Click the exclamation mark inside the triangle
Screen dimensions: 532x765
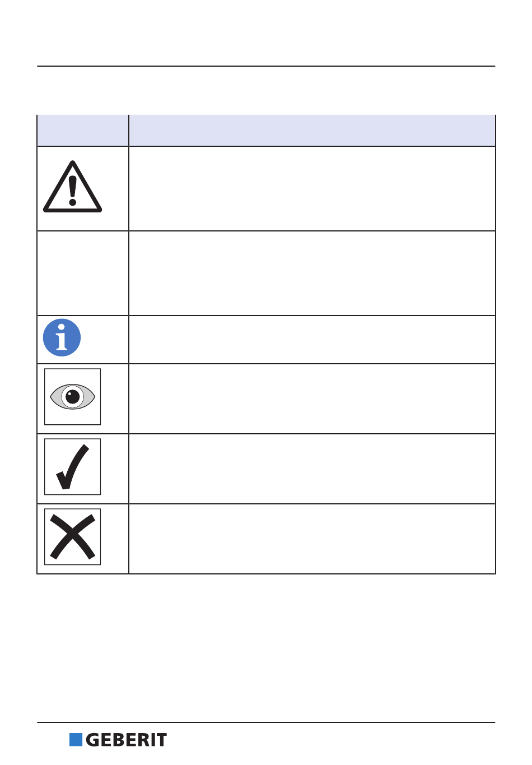click(x=72, y=191)
